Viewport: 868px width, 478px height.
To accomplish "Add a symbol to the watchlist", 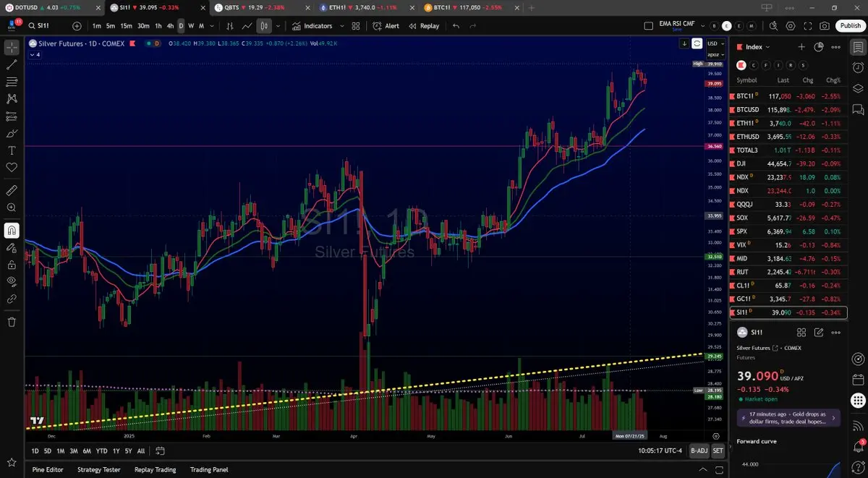I will click(801, 47).
